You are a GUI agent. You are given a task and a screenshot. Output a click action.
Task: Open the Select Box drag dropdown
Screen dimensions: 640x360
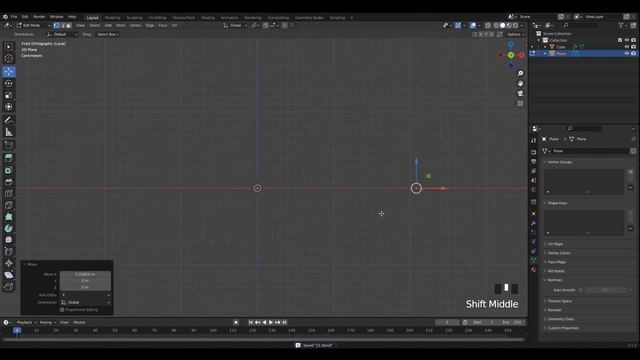(x=108, y=34)
